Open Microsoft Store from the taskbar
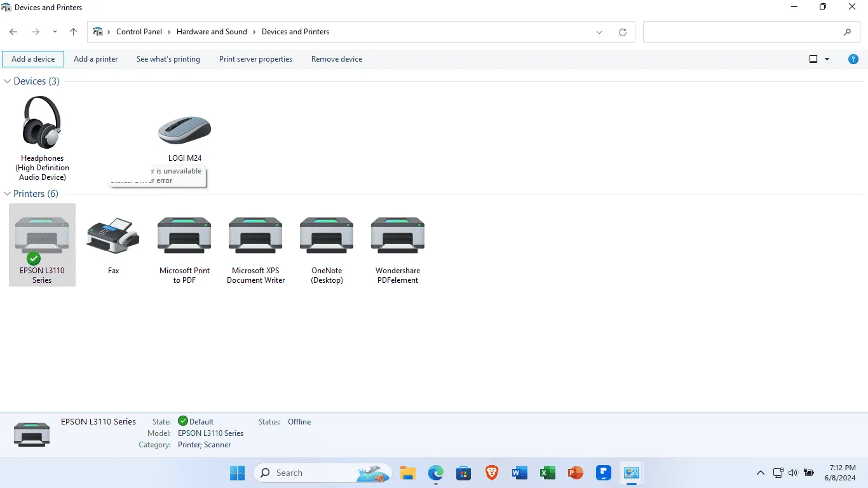868x488 pixels. (463, 473)
